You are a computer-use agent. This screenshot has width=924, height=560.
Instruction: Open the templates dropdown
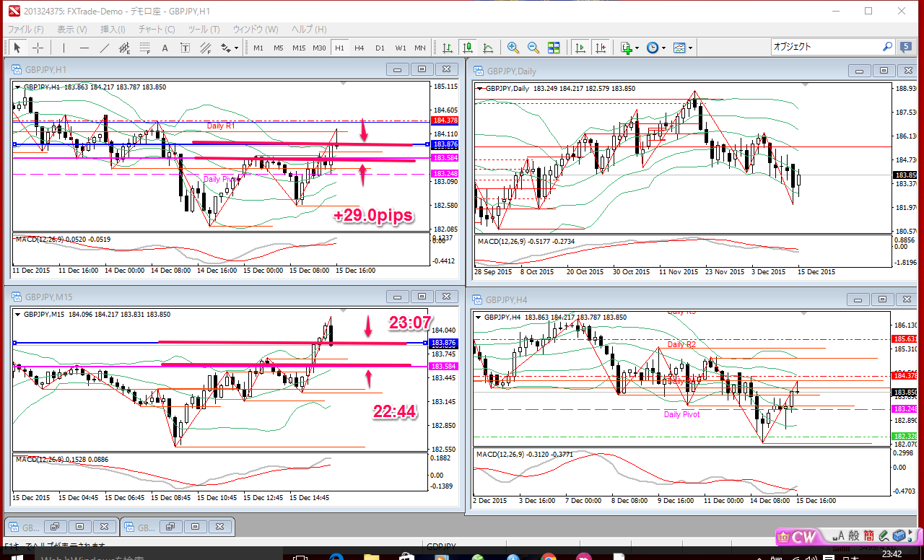[683, 48]
